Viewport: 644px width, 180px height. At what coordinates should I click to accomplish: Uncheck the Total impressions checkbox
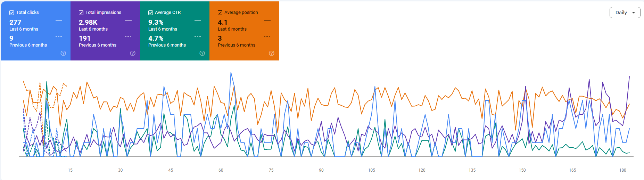tap(81, 13)
